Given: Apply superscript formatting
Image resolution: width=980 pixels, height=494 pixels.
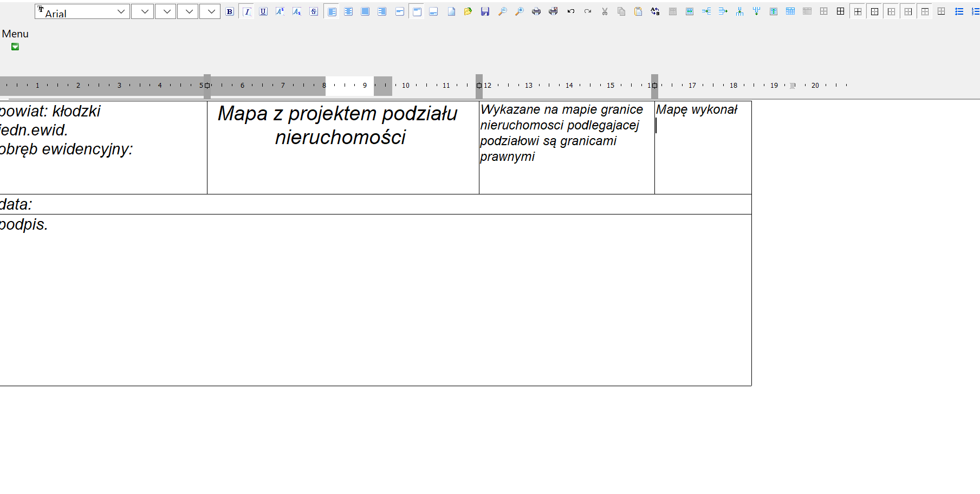Looking at the screenshot, I should click(280, 11).
